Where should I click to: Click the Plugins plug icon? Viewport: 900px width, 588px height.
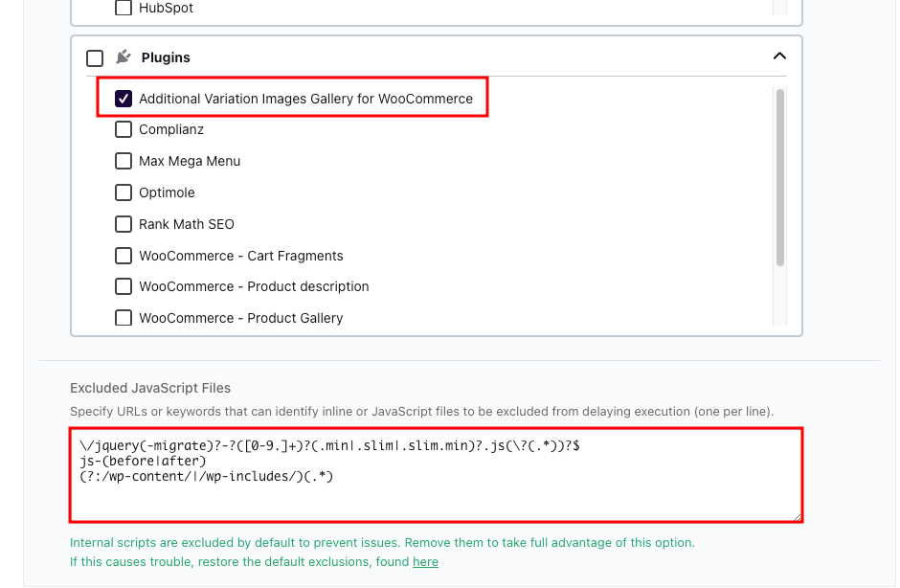pyautogui.click(x=124, y=57)
